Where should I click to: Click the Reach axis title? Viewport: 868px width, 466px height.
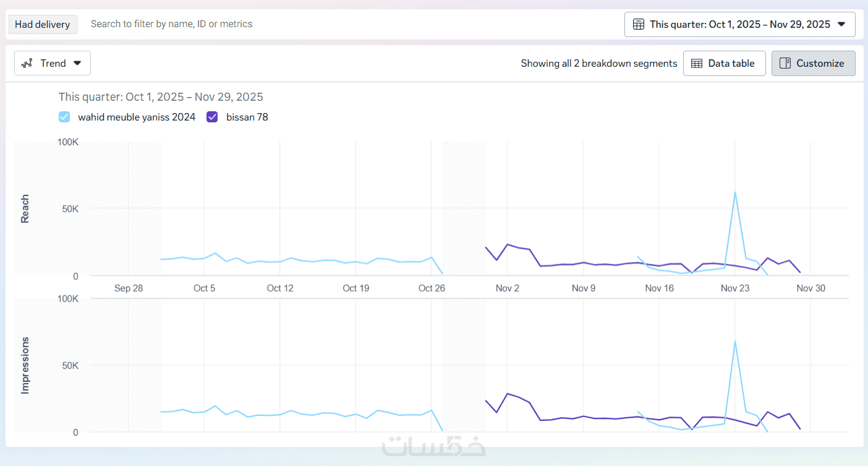25,209
